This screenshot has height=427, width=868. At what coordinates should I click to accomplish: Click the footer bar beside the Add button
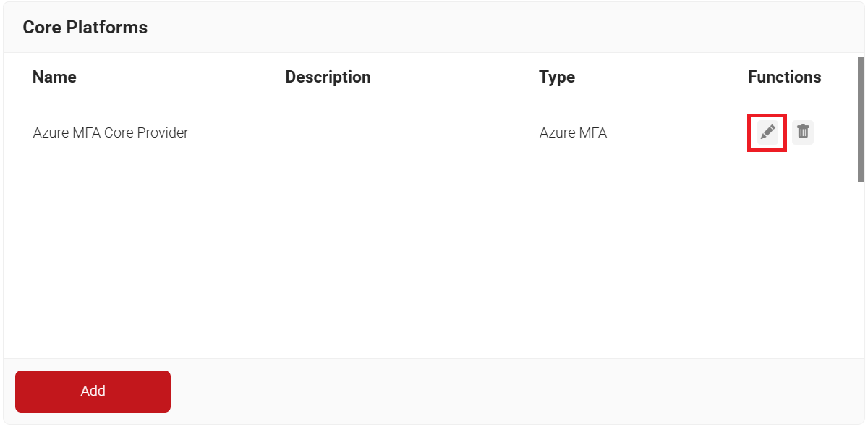506,392
